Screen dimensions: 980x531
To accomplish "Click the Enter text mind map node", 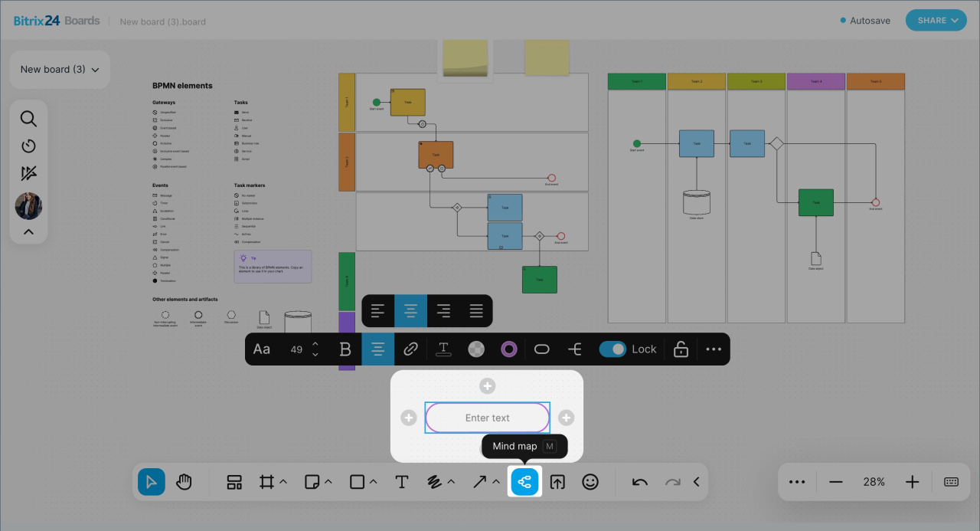I will [488, 418].
